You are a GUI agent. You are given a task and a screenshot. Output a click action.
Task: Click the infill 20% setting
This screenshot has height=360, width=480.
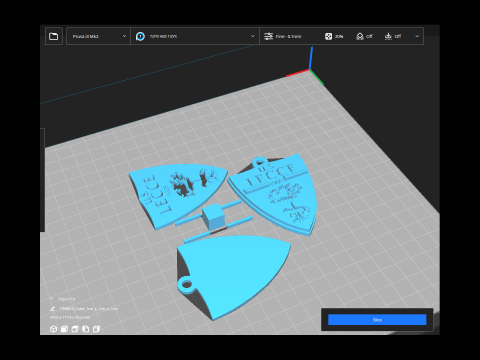334,36
